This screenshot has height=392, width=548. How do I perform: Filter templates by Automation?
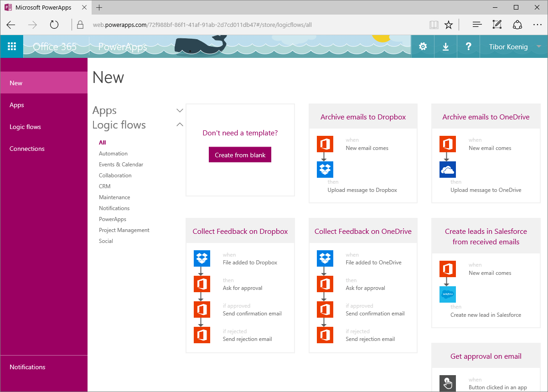[113, 154]
